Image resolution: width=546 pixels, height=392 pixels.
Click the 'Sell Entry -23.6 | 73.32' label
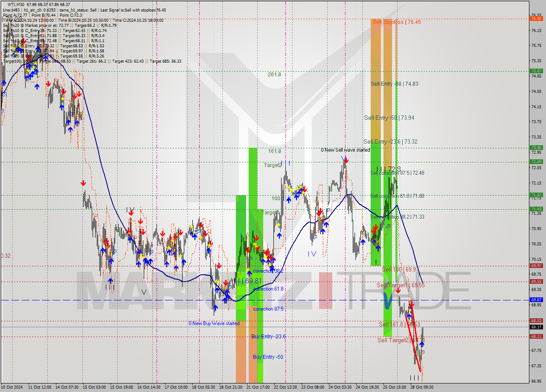coord(390,141)
